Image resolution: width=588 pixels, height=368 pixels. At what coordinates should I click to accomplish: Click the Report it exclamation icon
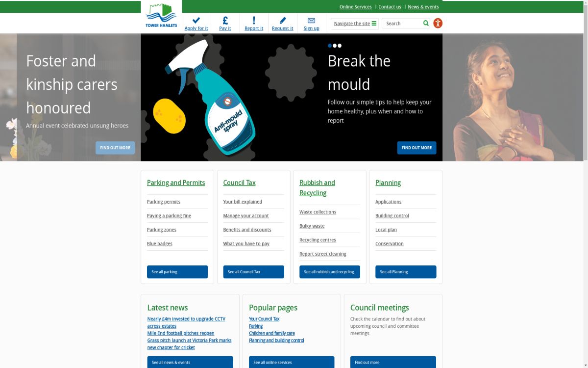[x=254, y=20]
